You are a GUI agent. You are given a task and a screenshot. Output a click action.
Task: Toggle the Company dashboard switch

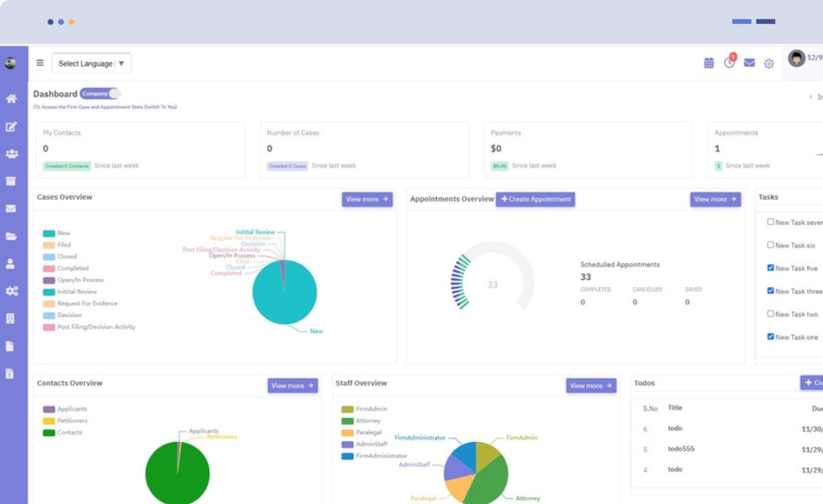coord(100,94)
